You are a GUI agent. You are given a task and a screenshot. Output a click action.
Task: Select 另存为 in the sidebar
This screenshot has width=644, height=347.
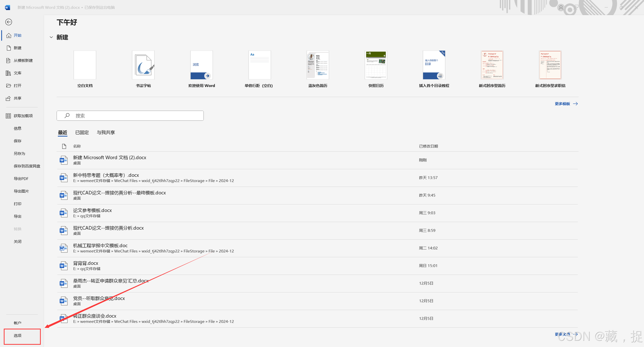tap(19, 154)
